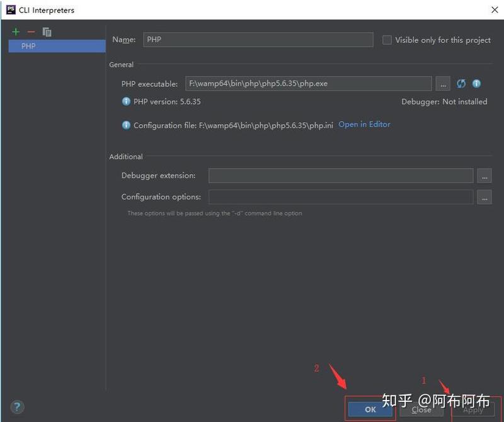The height and width of the screenshot is (422, 504).
Task: Click the Debugger: Not installed text
Action: coord(444,101)
